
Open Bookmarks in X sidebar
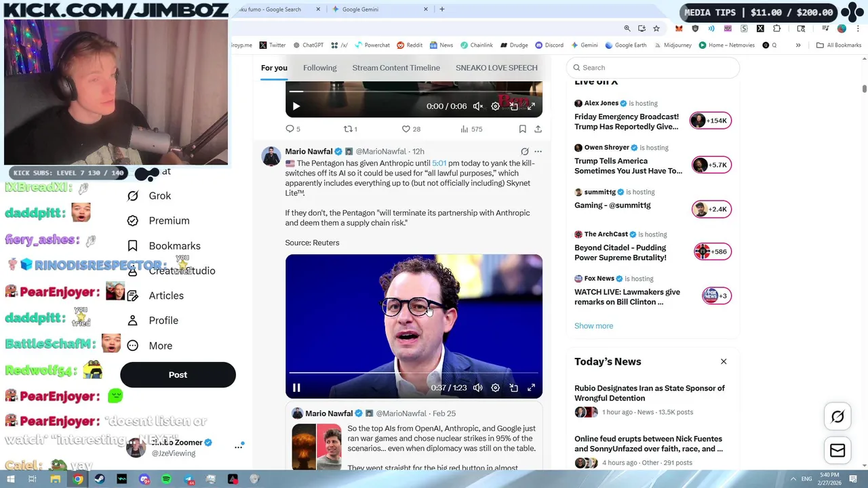(x=163, y=246)
